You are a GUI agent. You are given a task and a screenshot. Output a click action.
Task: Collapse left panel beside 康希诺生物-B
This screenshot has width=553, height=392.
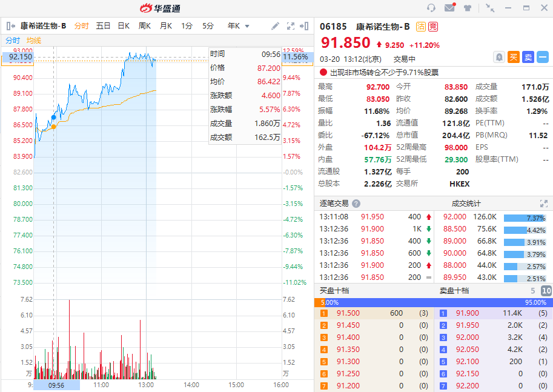point(10,26)
